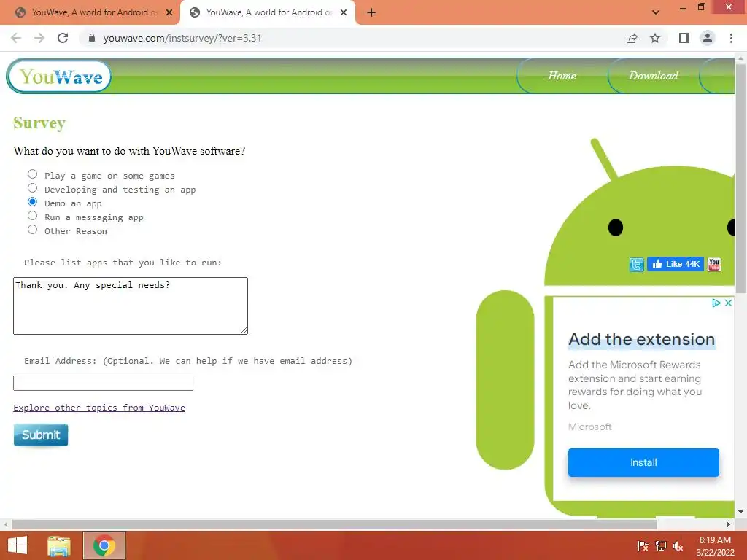Image resolution: width=747 pixels, height=560 pixels.
Task: Close the Microsoft Rewards ad
Action: 729,303
